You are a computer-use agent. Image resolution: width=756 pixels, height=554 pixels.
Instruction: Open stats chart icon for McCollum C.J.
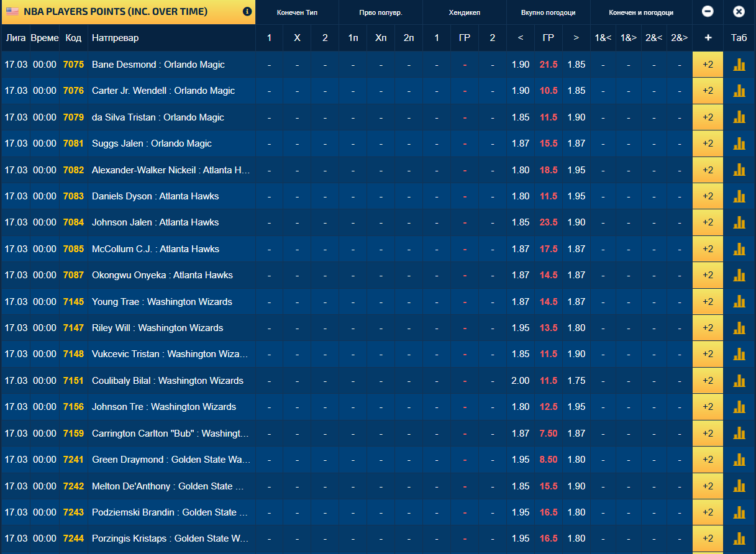click(x=739, y=249)
